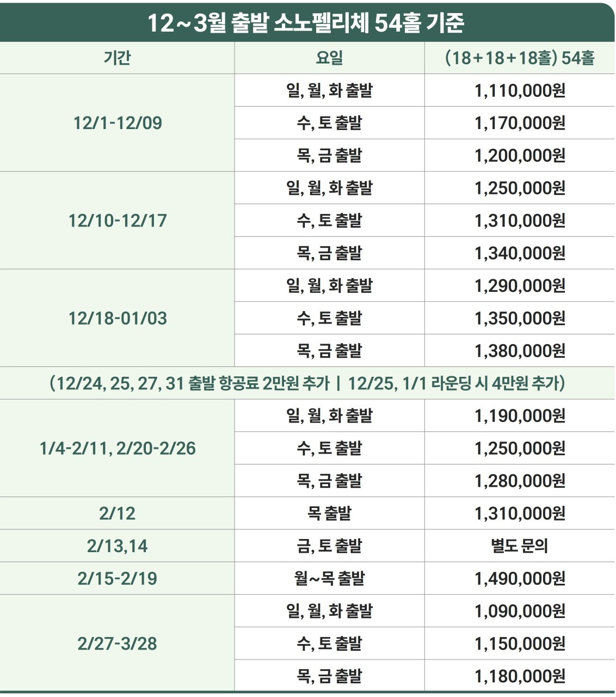Select the 1,340,000원 price cell
The height and width of the screenshot is (697, 616).
(520, 253)
